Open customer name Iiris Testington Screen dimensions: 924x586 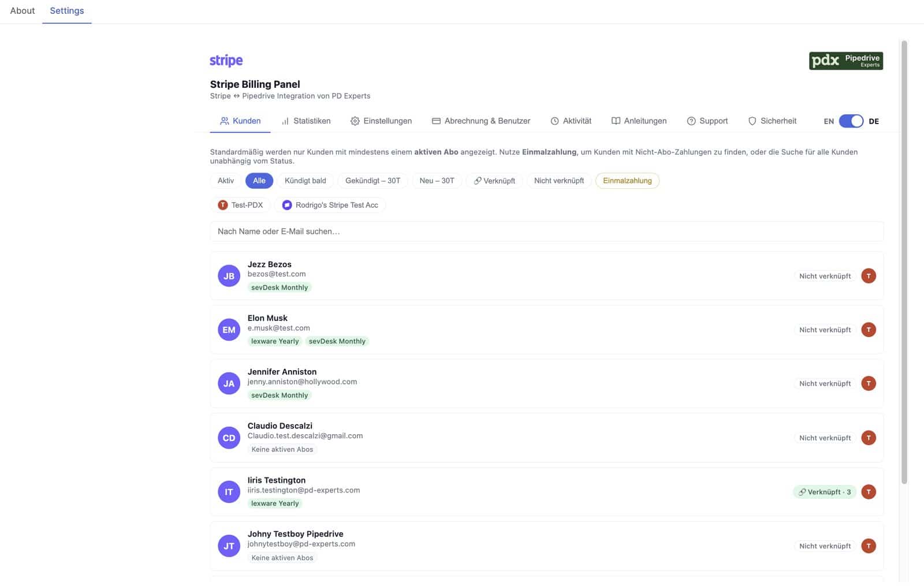coord(277,480)
